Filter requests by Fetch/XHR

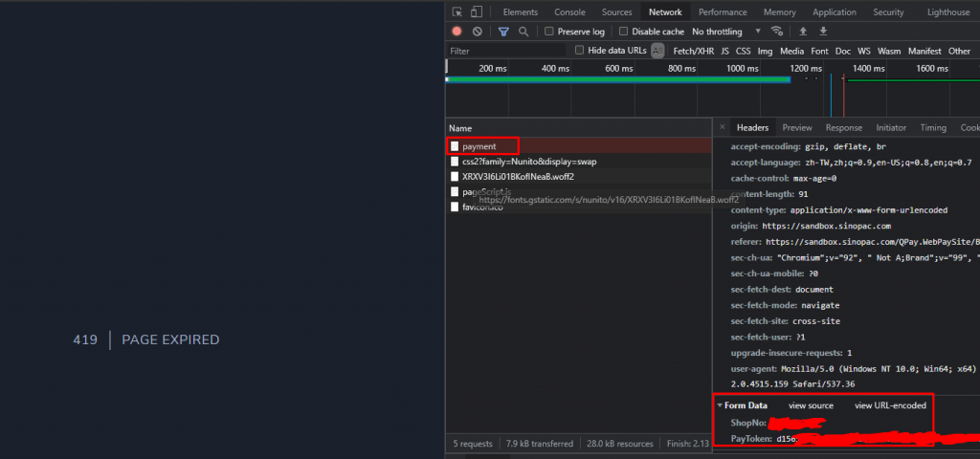693,52
